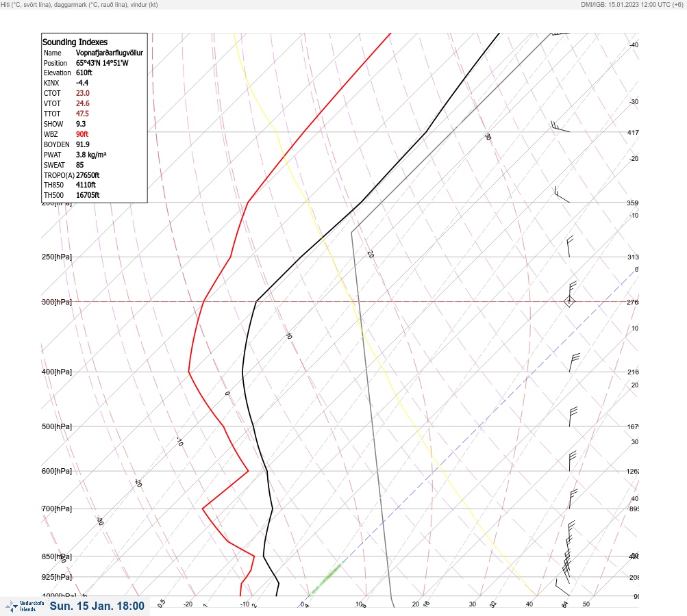
Task: Click the 925[hPa] pressure label
Action: (57, 577)
